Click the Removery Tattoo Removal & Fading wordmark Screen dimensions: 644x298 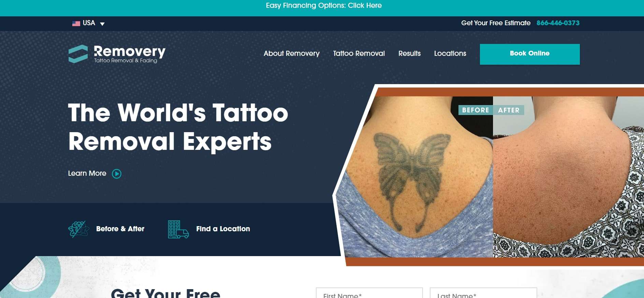tap(130, 54)
